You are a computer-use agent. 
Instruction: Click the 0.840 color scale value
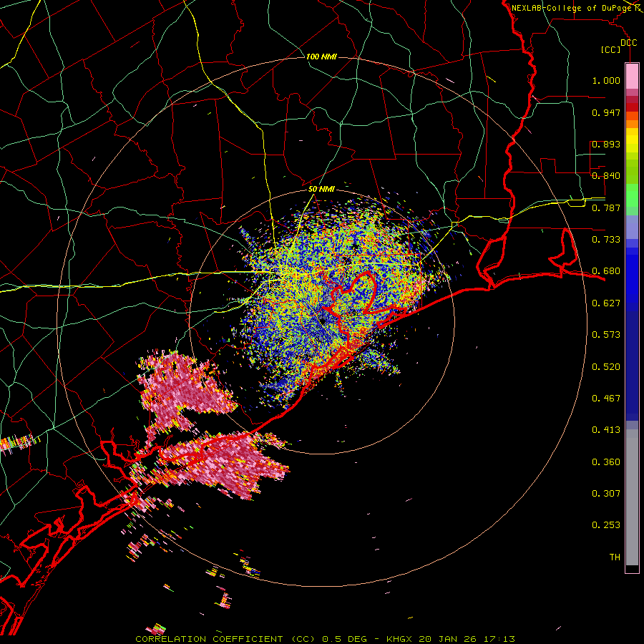click(606, 176)
